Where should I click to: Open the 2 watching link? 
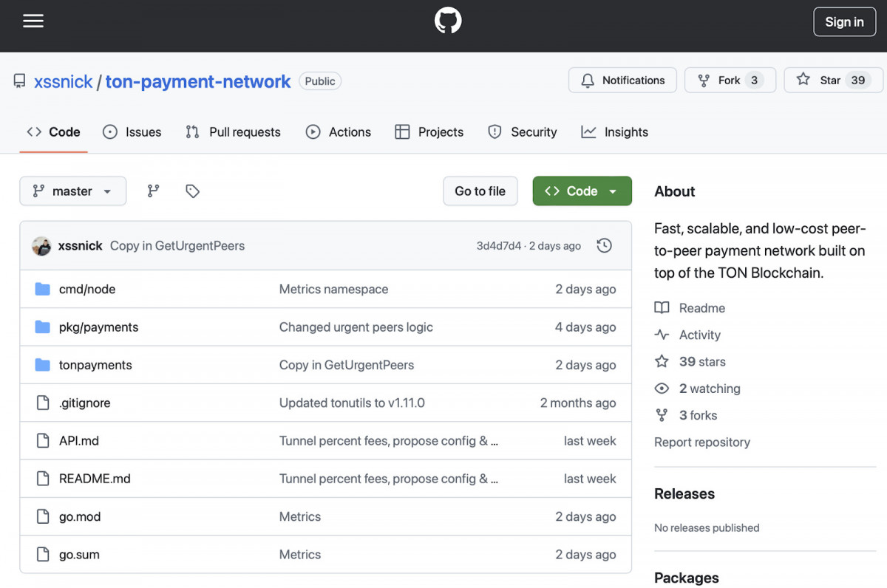[x=710, y=389]
